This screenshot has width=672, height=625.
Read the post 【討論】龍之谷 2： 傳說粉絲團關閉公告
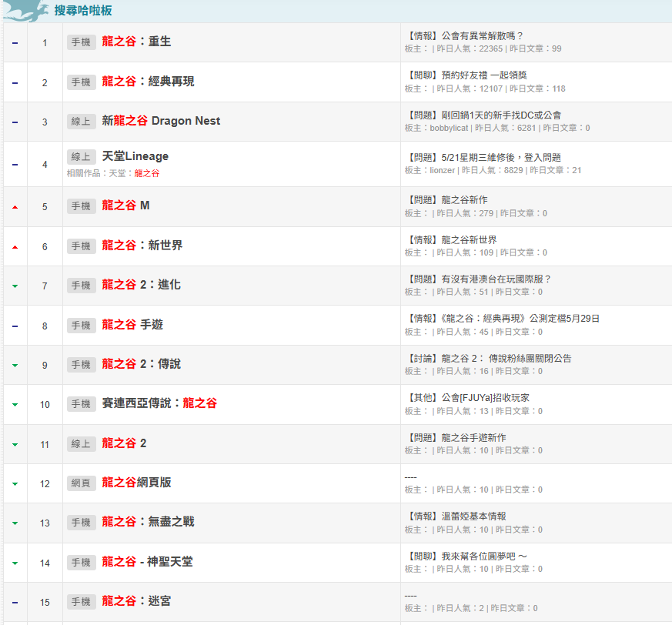tap(488, 359)
